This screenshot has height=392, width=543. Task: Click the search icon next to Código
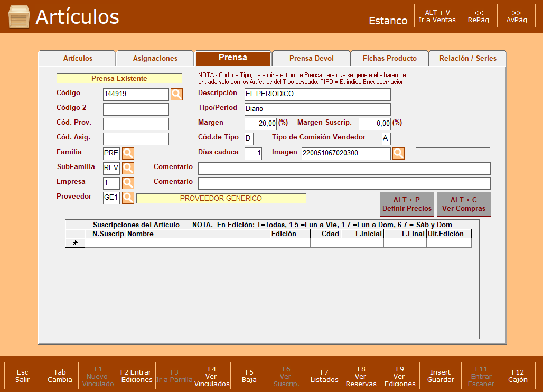coord(176,94)
